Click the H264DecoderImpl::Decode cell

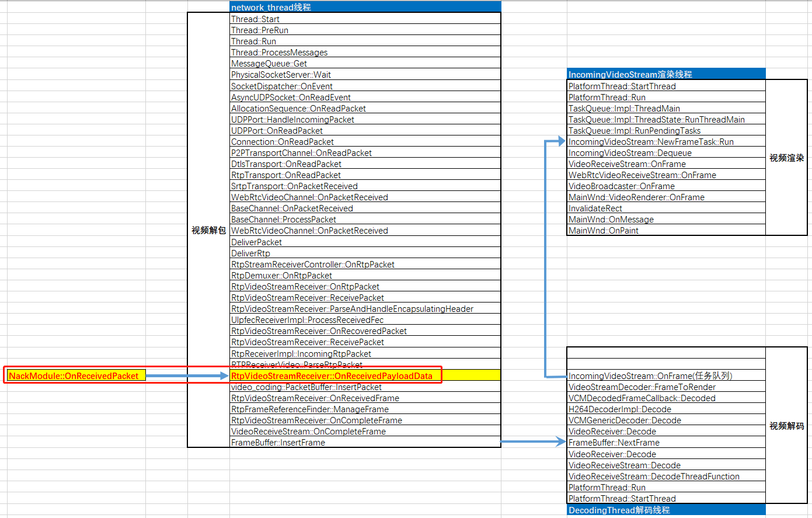pyautogui.click(x=665, y=409)
